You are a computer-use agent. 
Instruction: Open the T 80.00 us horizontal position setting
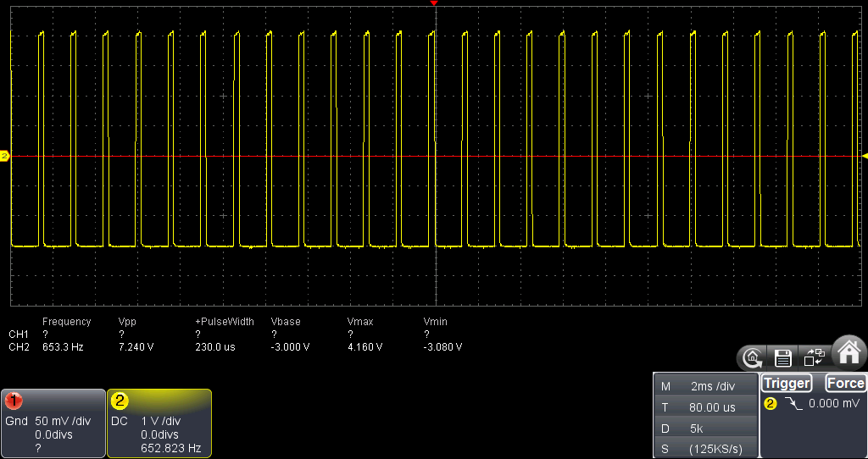click(x=705, y=406)
